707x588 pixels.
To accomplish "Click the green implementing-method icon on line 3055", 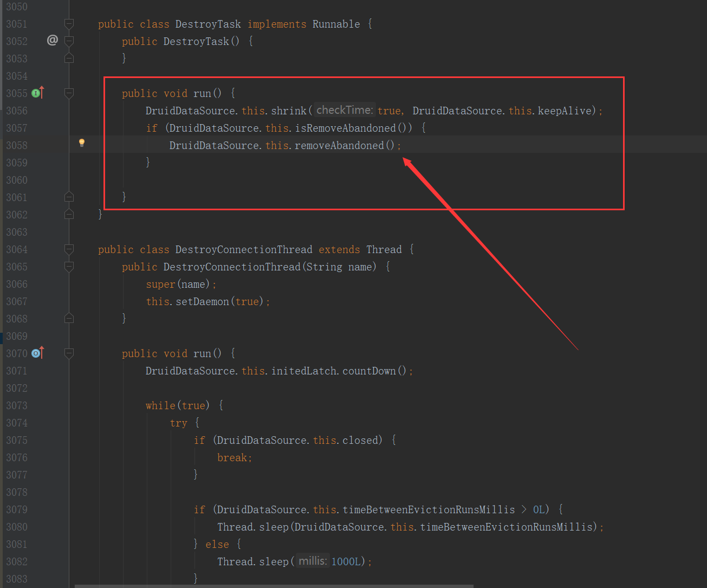I will click(x=36, y=93).
